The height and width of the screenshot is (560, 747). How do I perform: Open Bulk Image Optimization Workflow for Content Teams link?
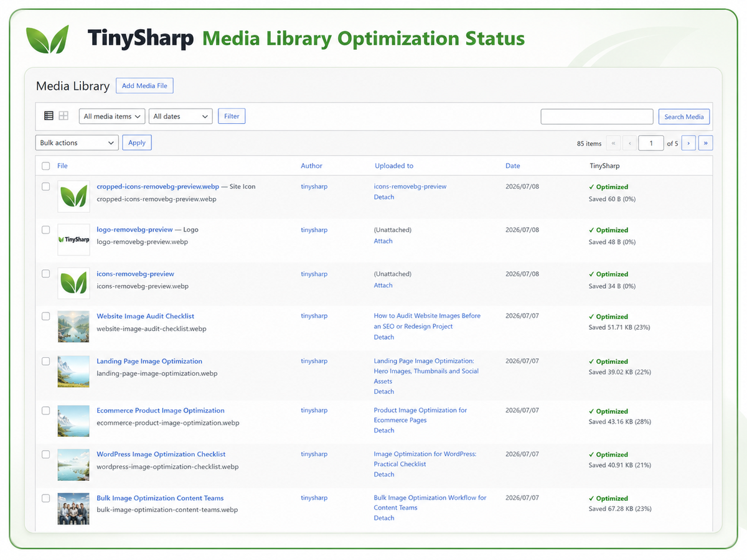point(430,503)
